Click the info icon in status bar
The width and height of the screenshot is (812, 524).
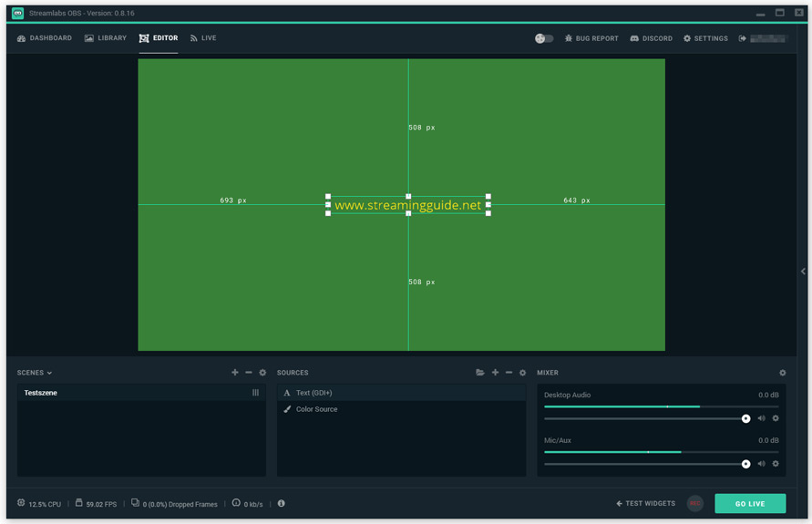coord(282,503)
